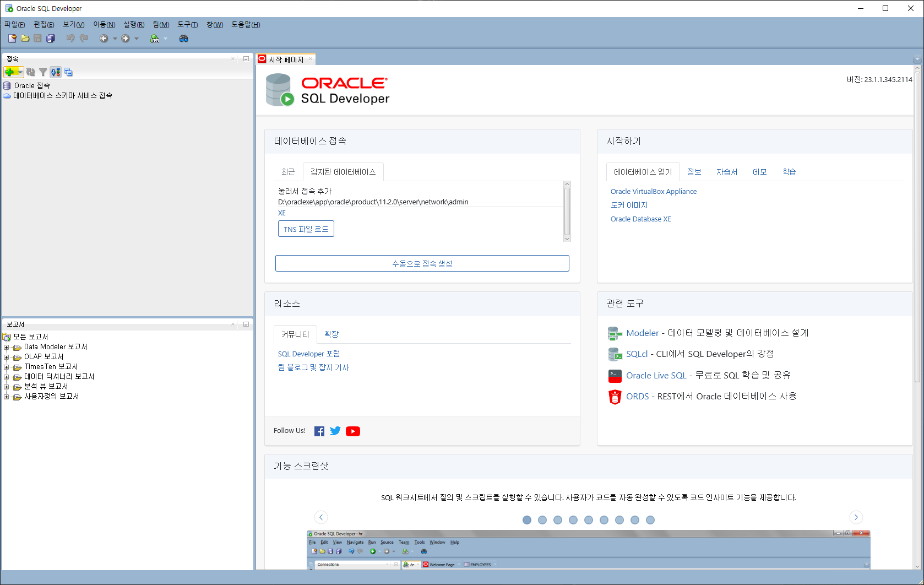
Task: Click the funnel Filter icon in connections panel
Action: coord(43,72)
